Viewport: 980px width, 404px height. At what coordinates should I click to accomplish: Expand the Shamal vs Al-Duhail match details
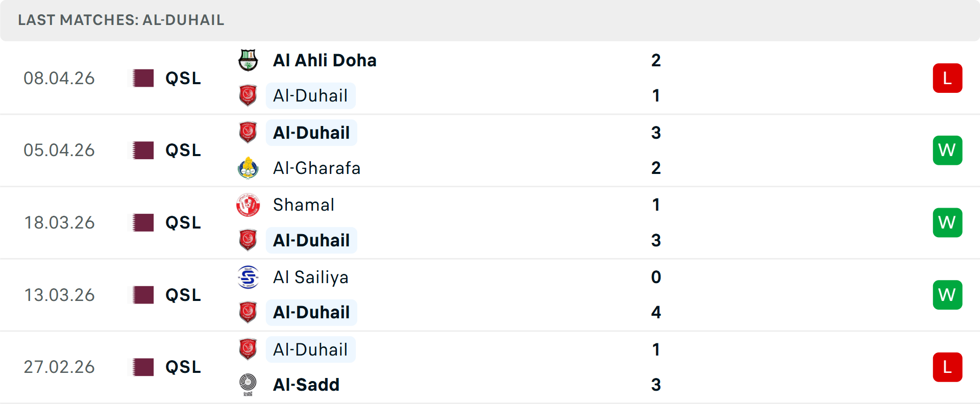(x=510, y=222)
